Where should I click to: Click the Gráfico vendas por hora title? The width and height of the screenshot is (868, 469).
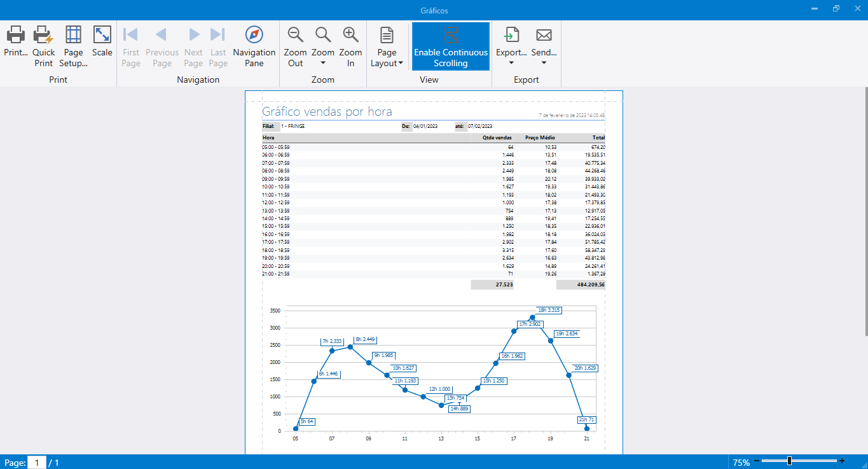(x=327, y=112)
